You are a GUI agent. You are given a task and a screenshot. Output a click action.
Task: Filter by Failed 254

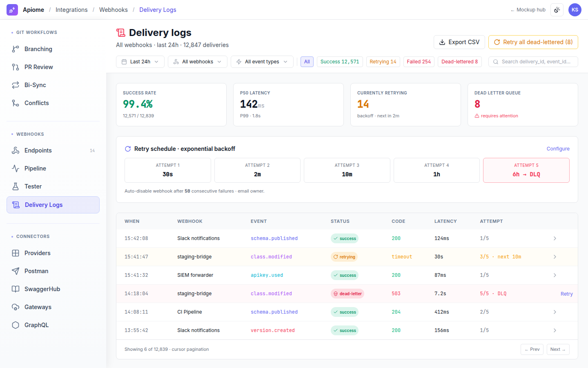[x=419, y=62]
